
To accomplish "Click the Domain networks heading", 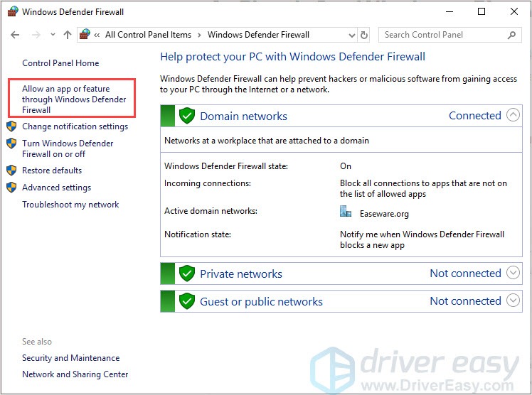I will [244, 116].
